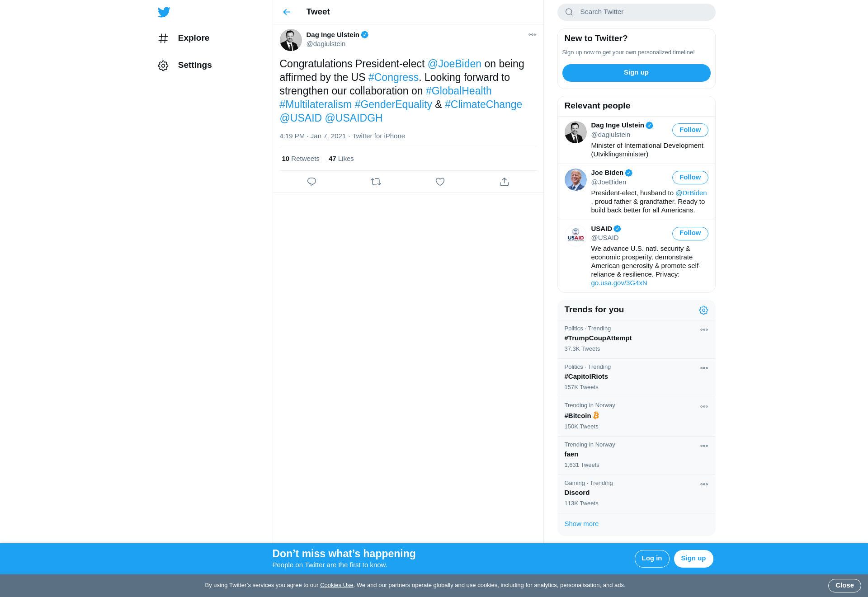The image size is (868, 597).
Task: Go back using the arrow icon
Action: (x=287, y=12)
